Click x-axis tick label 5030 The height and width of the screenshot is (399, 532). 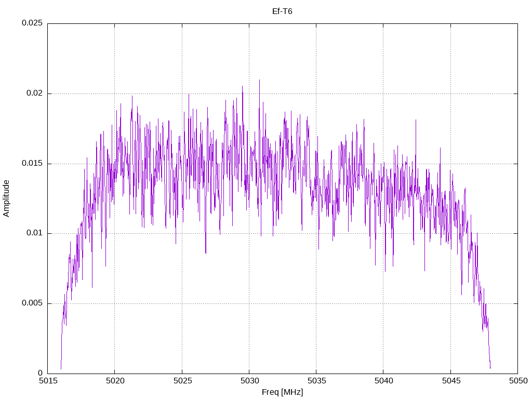[250, 381]
